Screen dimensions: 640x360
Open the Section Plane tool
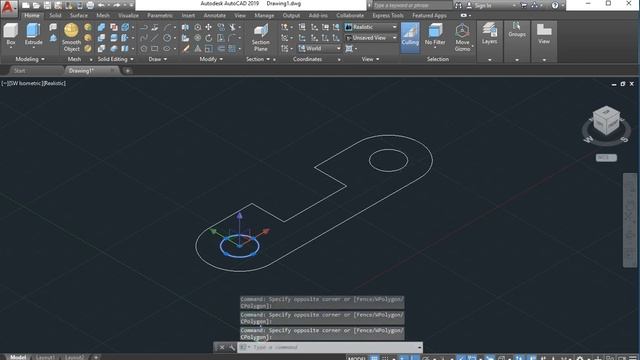point(260,38)
